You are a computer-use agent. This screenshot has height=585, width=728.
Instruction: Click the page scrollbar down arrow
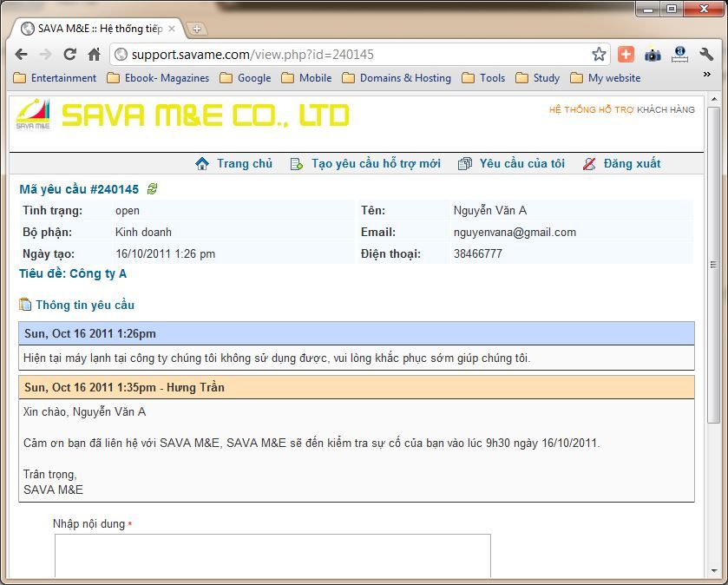point(714,571)
